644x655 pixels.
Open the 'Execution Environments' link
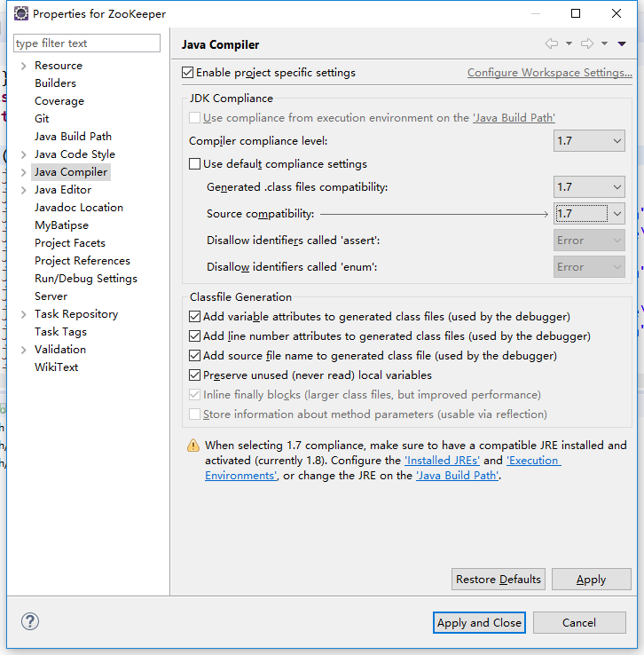[534, 461]
